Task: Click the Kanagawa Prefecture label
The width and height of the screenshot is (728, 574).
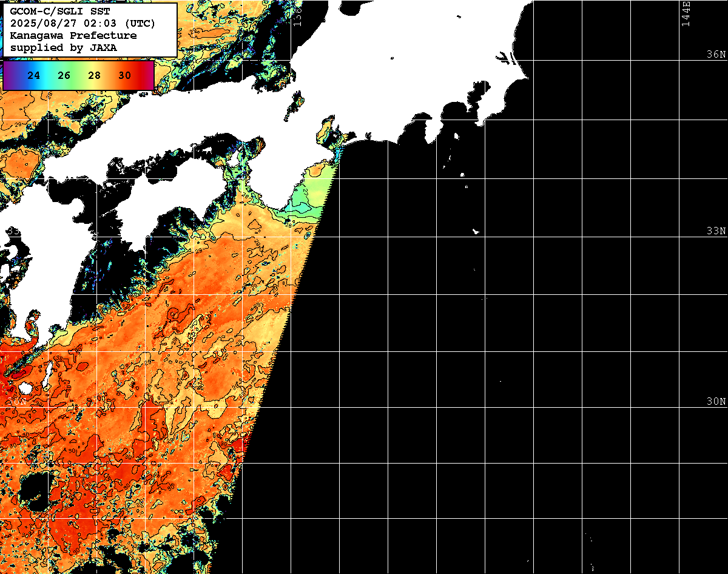Action: click(x=73, y=36)
